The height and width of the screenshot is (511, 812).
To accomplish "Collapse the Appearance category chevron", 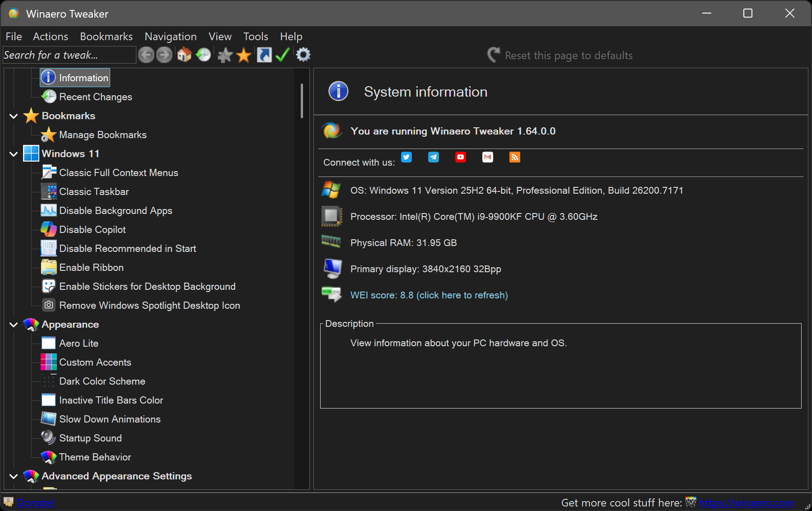I will tap(14, 325).
